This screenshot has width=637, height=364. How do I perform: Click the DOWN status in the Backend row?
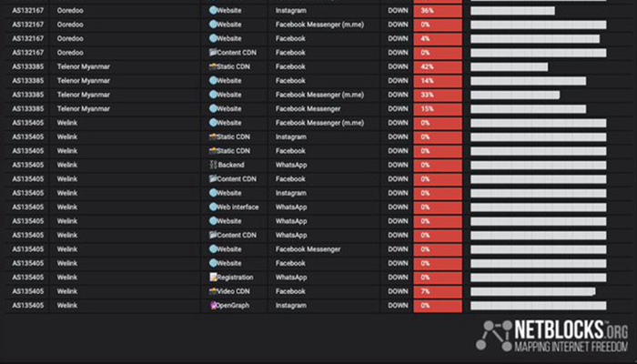(x=398, y=165)
